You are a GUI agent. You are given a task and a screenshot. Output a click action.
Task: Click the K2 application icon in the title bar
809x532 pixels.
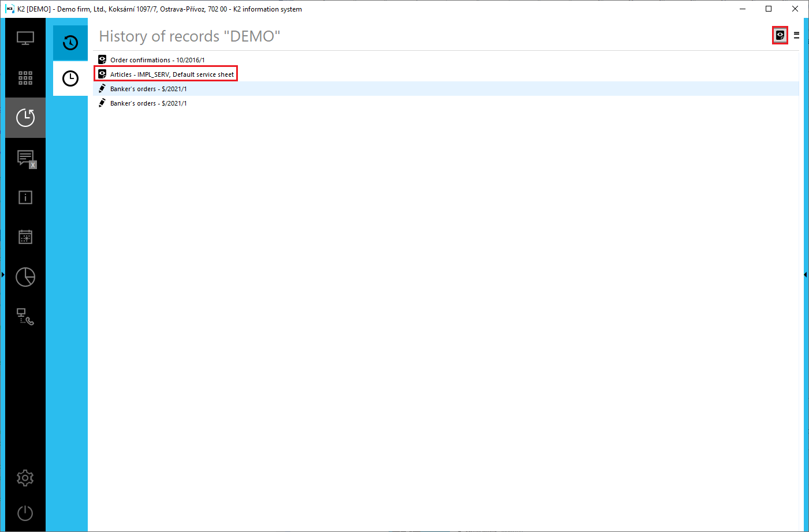pyautogui.click(x=9, y=9)
